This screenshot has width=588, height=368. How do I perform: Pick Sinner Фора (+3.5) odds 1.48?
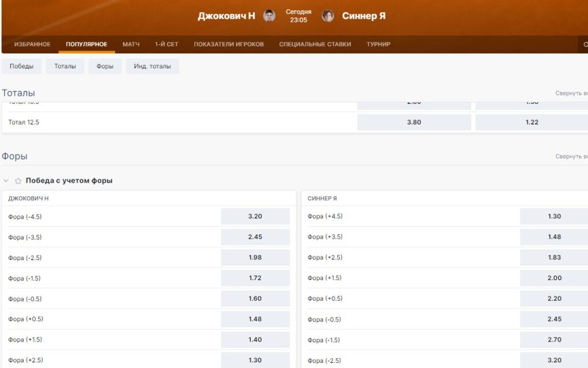click(x=554, y=237)
